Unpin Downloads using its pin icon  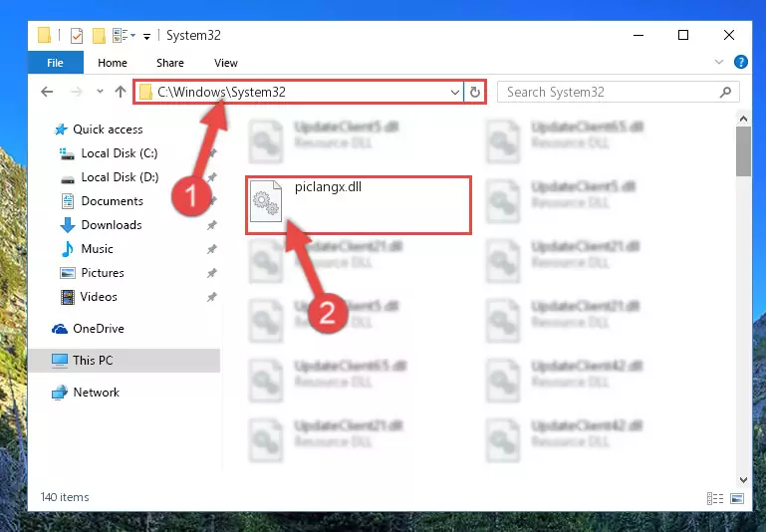[211, 225]
